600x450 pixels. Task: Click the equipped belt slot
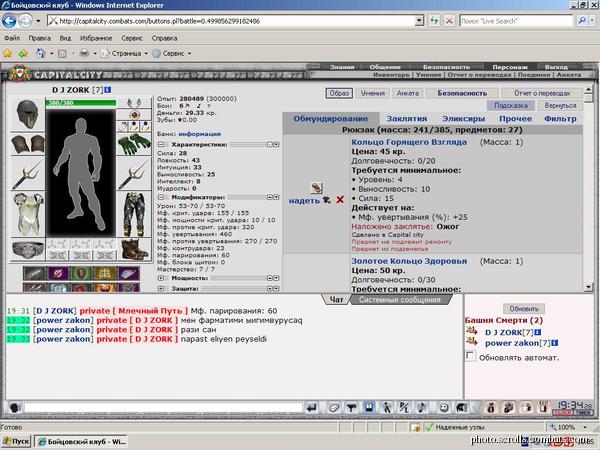28,250
